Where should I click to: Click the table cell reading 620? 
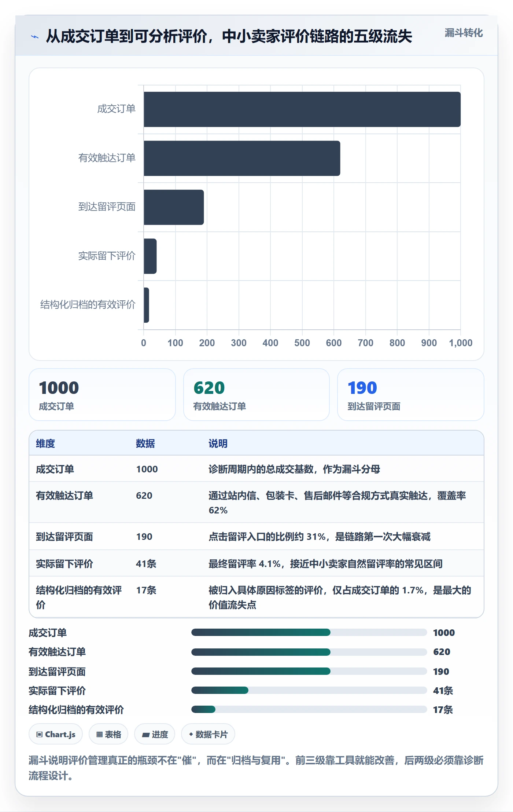144,495
